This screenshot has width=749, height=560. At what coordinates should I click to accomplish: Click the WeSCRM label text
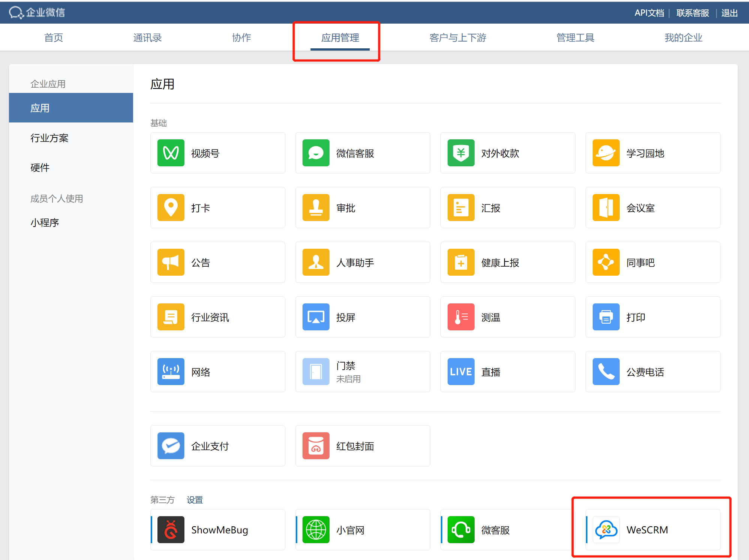[647, 530]
